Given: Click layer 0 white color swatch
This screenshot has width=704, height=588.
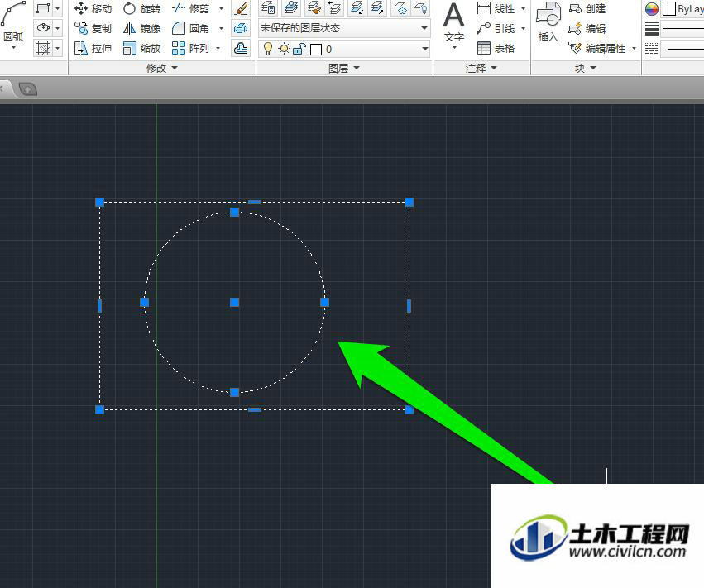Looking at the screenshot, I should [316, 49].
